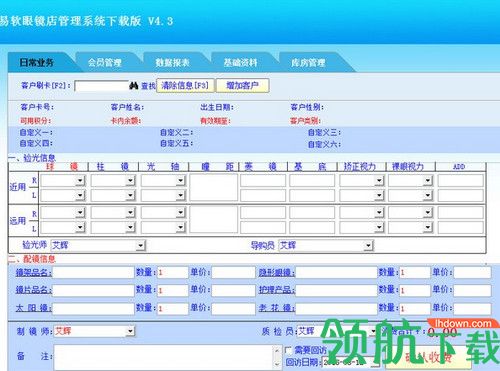Viewport: 500px width, 371px height.
Task: Open the 数据报表 tab
Action: 172,63
